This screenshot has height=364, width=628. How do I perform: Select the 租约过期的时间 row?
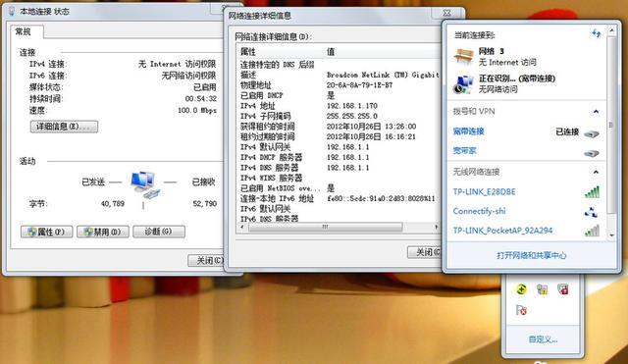(339, 136)
